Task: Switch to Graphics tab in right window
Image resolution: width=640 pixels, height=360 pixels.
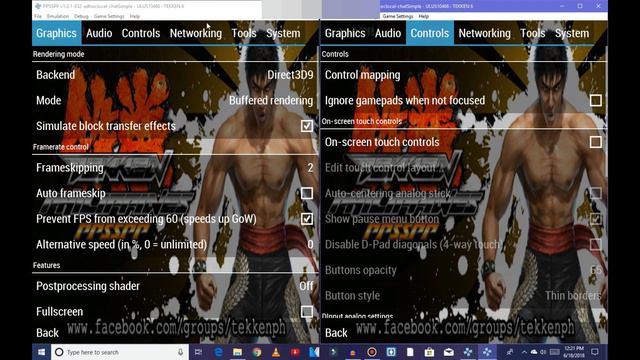Action: coord(345,33)
